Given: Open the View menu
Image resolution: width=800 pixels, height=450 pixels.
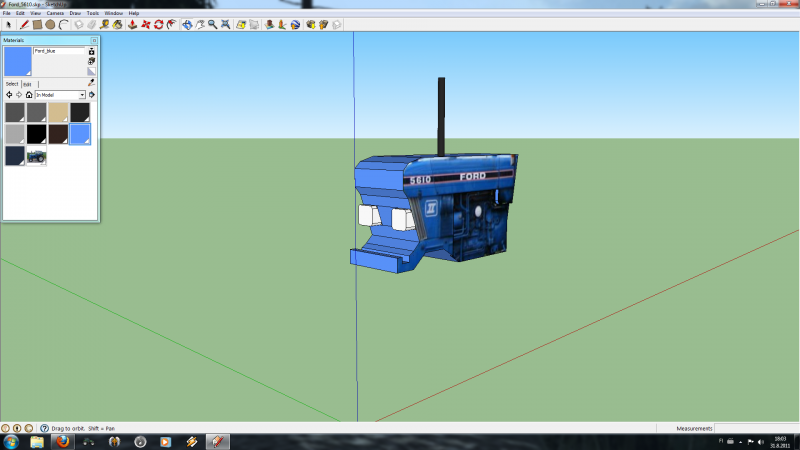Looking at the screenshot, I should (x=36, y=13).
